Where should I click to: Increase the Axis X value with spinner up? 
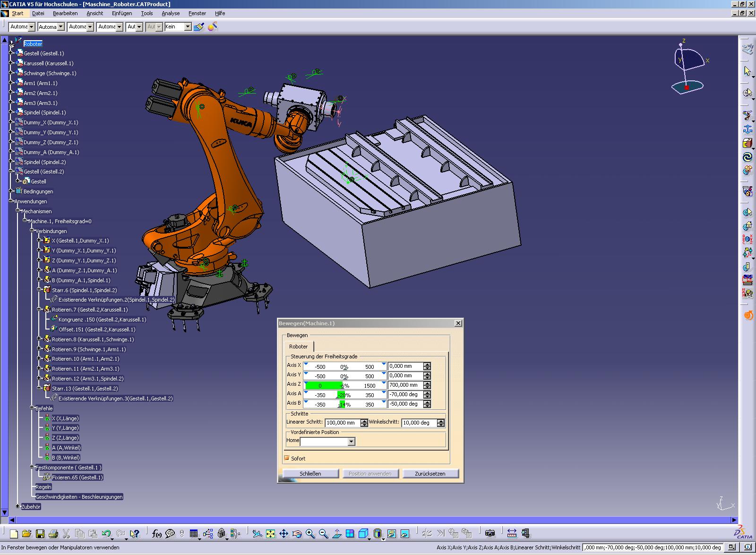(x=427, y=364)
